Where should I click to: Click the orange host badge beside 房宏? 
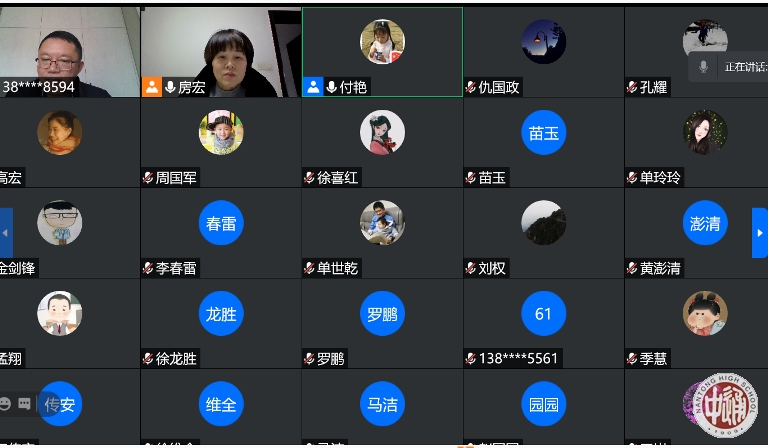pyautogui.click(x=152, y=87)
